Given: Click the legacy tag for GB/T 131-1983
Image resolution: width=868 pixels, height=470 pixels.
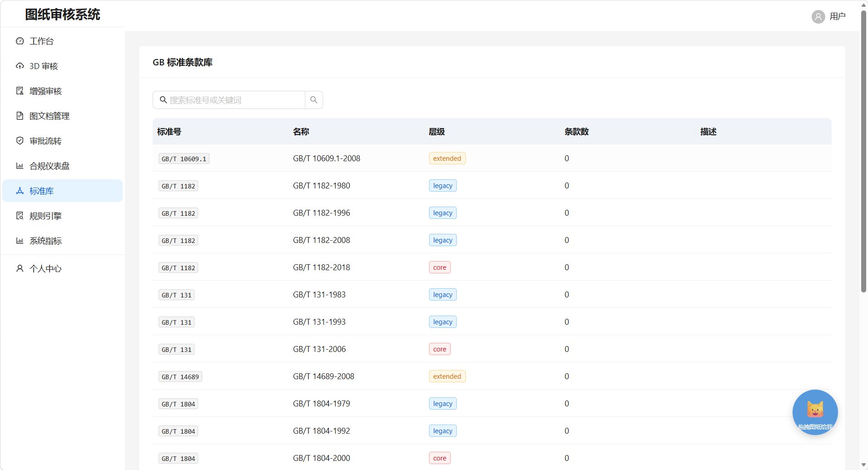Looking at the screenshot, I should coord(443,295).
